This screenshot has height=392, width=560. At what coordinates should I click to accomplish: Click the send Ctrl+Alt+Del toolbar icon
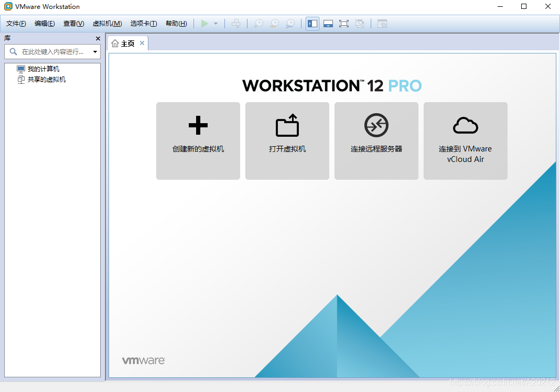tap(236, 24)
